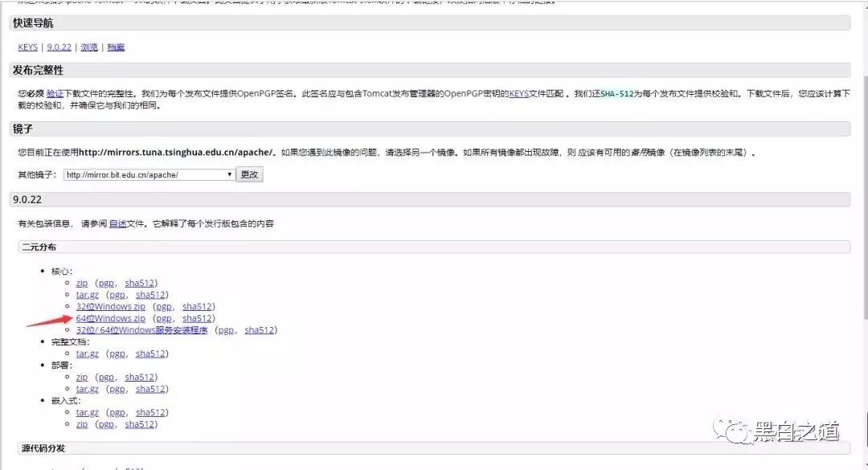Image resolution: width=868 pixels, height=470 pixels.
Task: Open sha512 checksum for 核心 zip
Action: (x=140, y=283)
